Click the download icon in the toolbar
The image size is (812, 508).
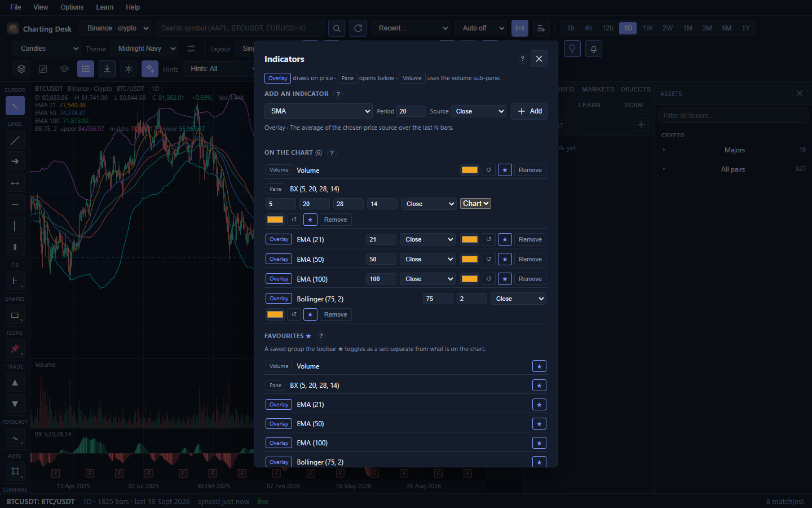(x=107, y=69)
